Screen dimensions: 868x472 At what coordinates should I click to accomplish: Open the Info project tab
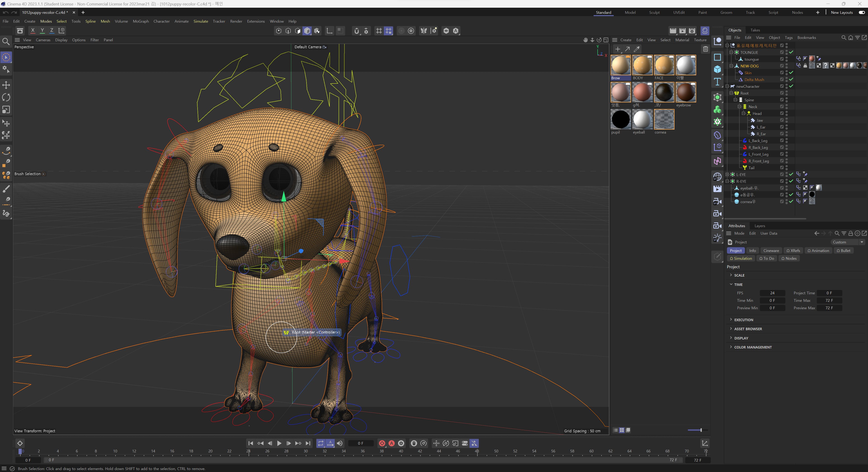(752, 251)
